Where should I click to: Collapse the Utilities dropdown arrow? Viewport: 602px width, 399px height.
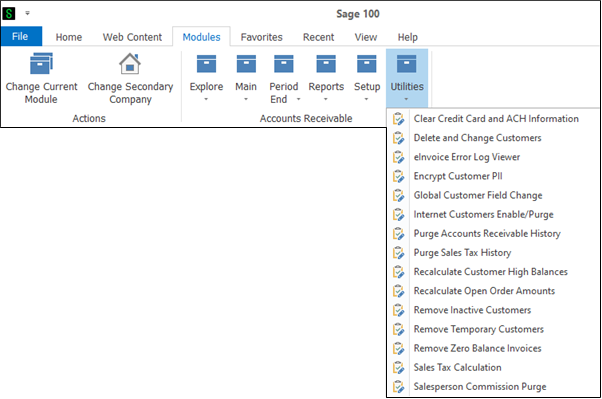(x=406, y=99)
